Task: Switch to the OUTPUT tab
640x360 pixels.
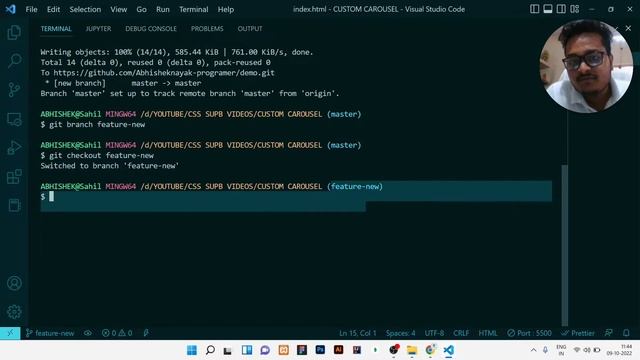Action: 250,29
